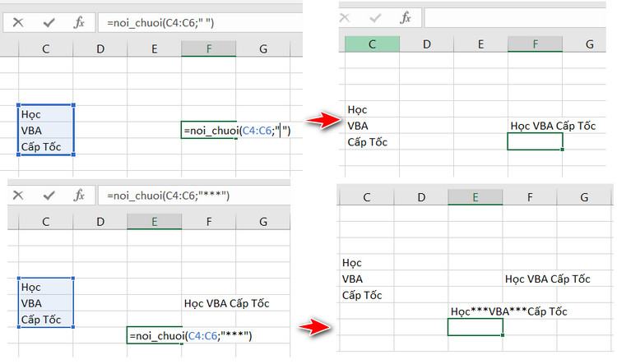Select the cell showing Học***VBA***Cấp Tốc

pos(508,311)
